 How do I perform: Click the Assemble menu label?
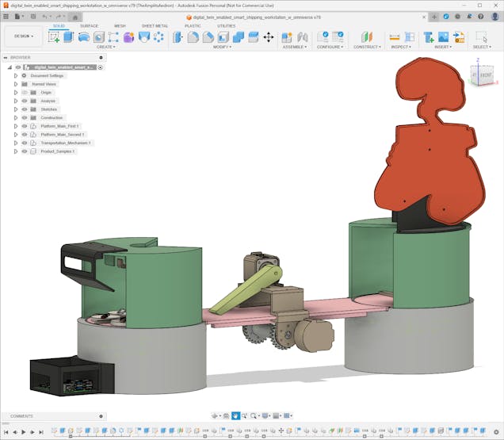294,47
